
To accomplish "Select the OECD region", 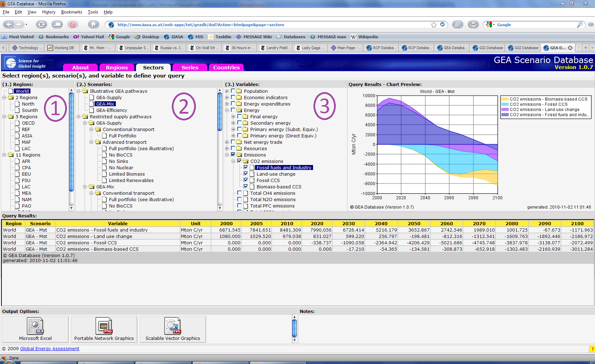I will 28,123.
